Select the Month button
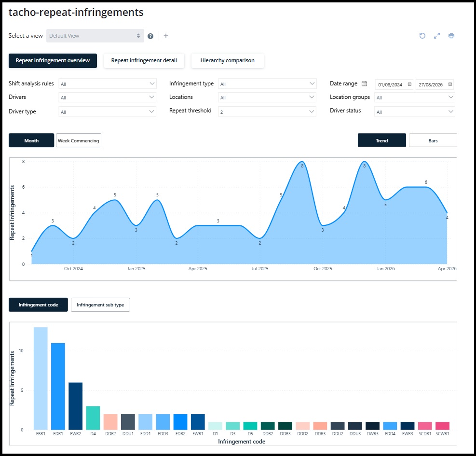This screenshot has height=457, width=476. tap(31, 140)
